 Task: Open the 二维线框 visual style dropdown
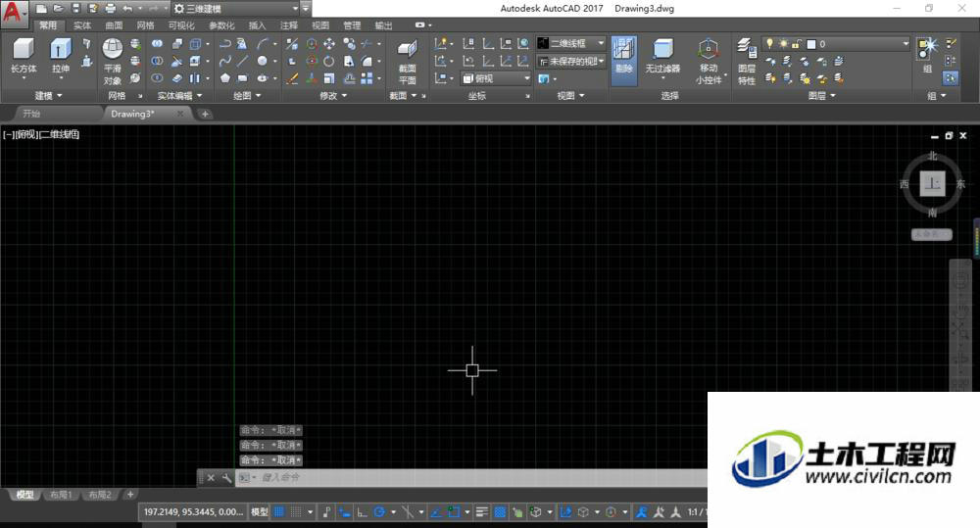pos(571,43)
